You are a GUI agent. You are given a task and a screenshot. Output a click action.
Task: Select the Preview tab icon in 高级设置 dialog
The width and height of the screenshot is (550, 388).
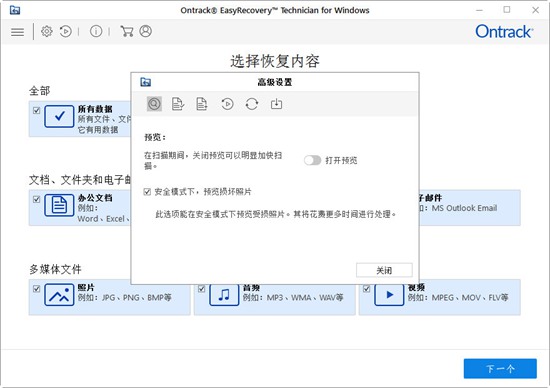(x=154, y=104)
